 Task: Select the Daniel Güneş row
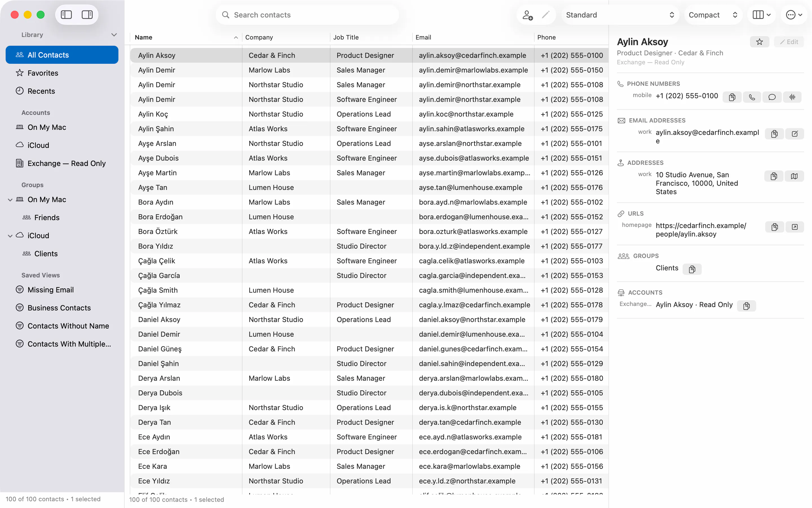tap(369, 349)
